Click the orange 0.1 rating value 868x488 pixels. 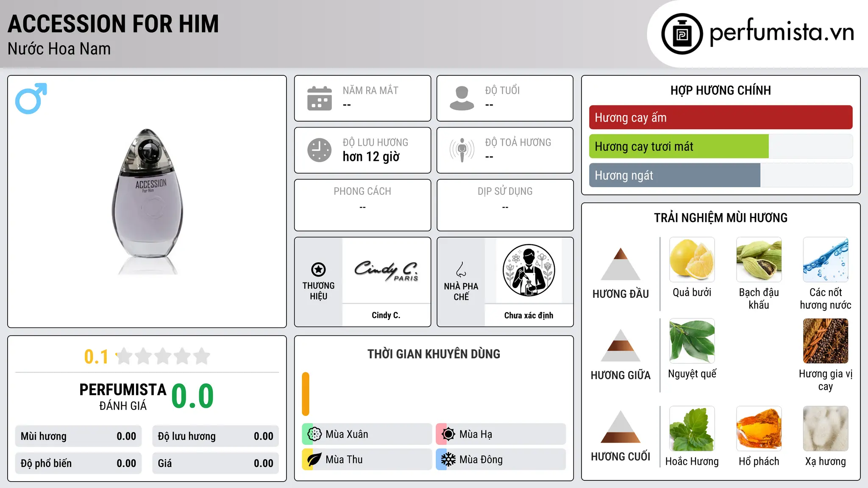click(96, 357)
